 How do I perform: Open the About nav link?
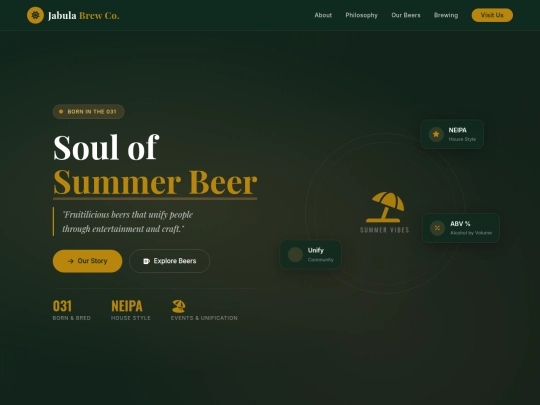coord(323,15)
